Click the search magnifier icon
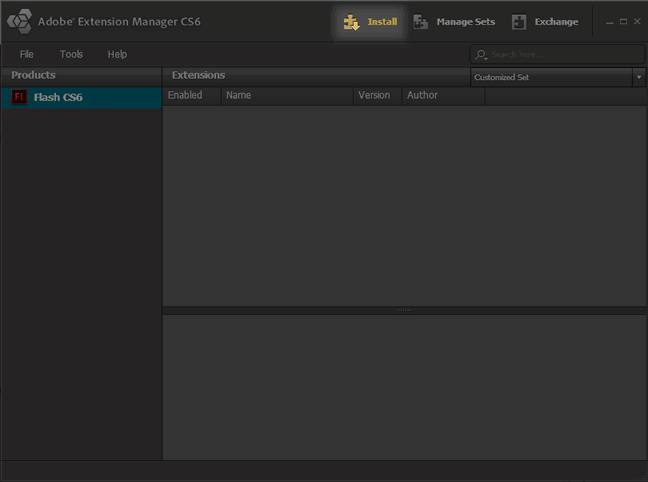Image resolution: width=648 pixels, height=482 pixels. [x=481, y=54]
